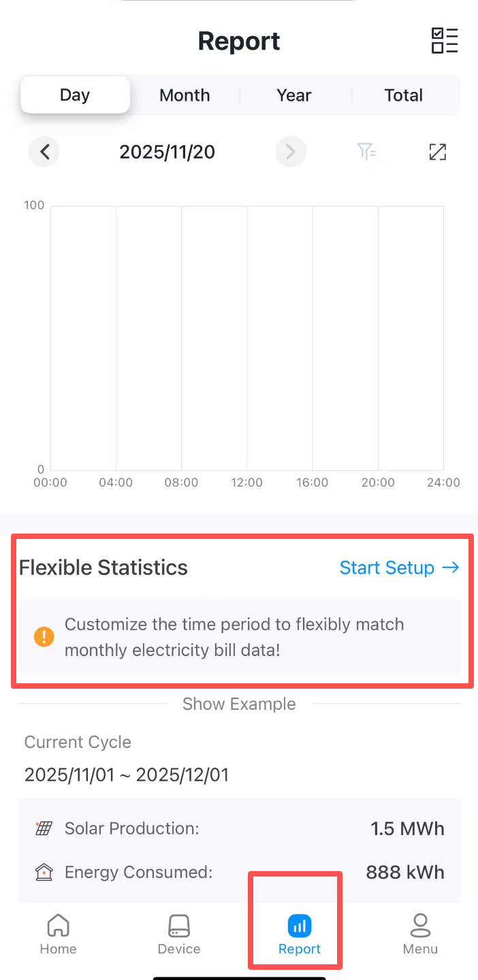Image resolution: width=478 pixels, height=980 pixels.
Task: Go to the next day arrow
Action: coord(291,152)
